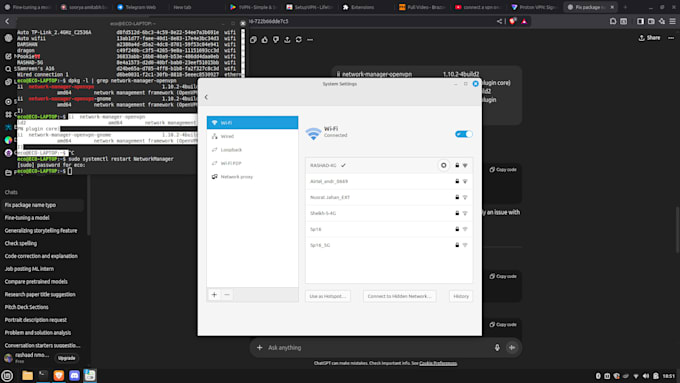This screenshot has height=383, width=680.
Task: Open Brave browser from taskbar
Action: (x=59, y=376)
